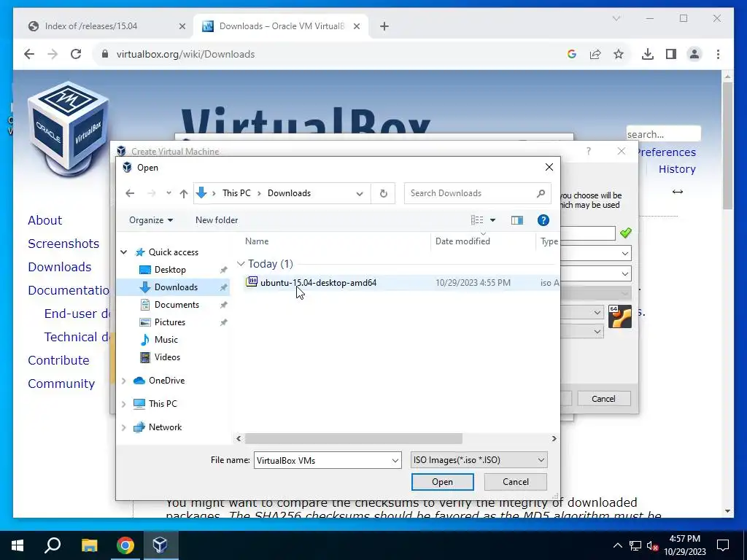Click the Chrome address bar URL
This screenshot has width=747, height=560.
tap(186, 54)
